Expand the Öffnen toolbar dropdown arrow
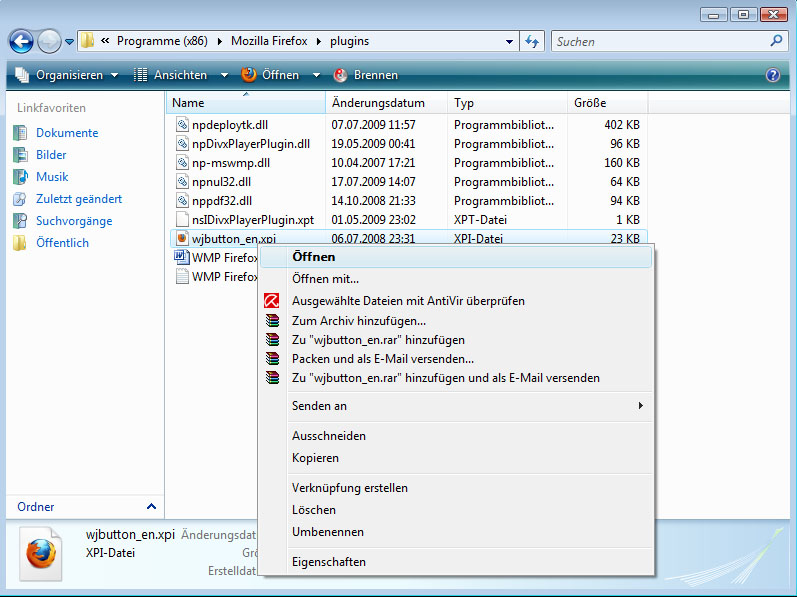This screenshot has height=597, width=797. pos(316,75)
